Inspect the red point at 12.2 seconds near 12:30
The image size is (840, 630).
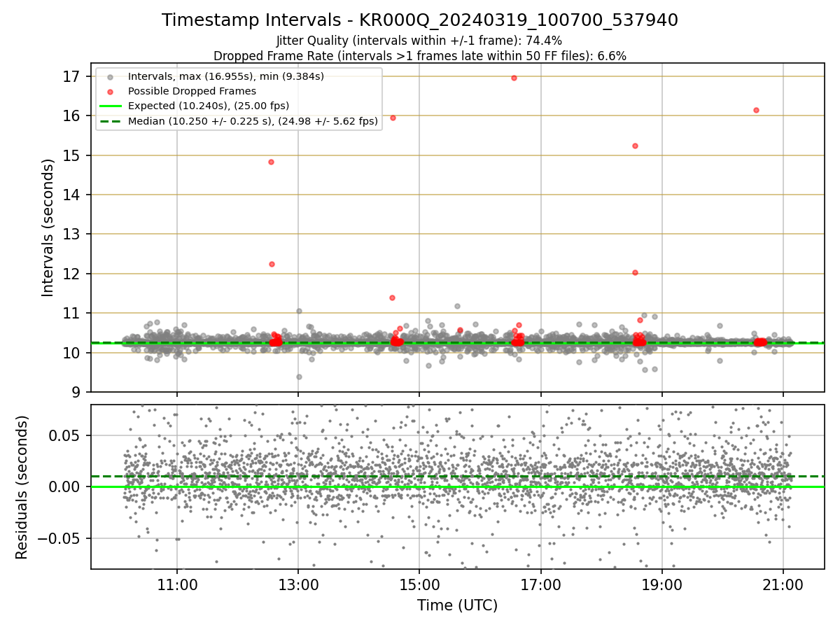click(272, 264)
